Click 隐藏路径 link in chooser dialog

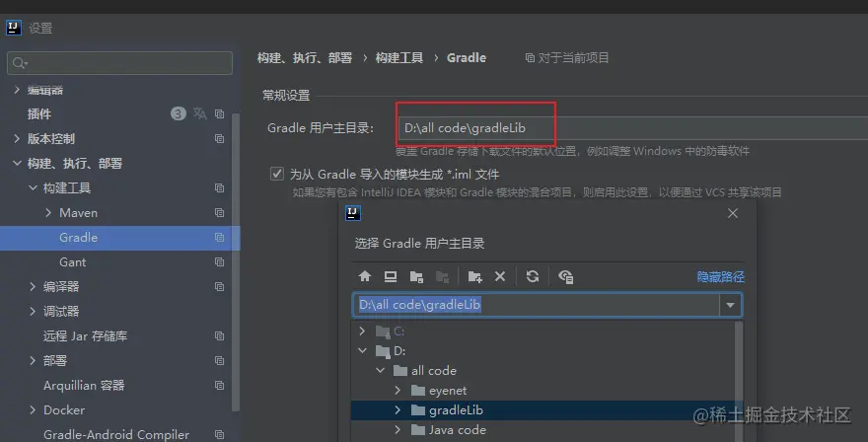(720, 277)
